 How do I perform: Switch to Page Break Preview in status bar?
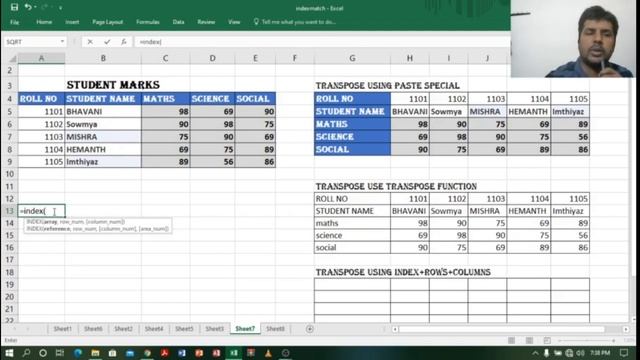[x=547, y=340]
